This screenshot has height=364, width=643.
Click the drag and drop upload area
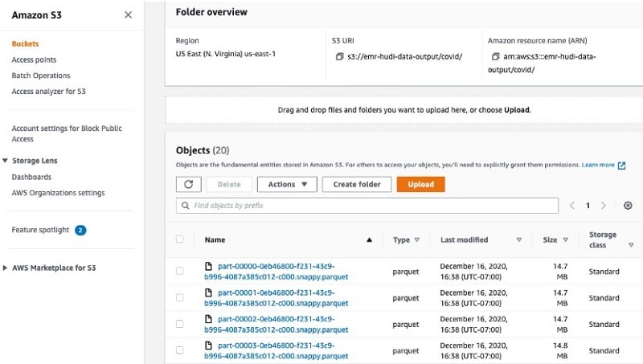tap(404, 110)
